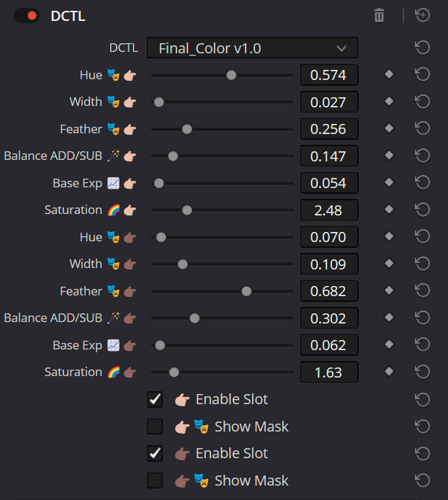
Task: Reset the 1.63 Saturation value
Action: [x=423, y=372]
